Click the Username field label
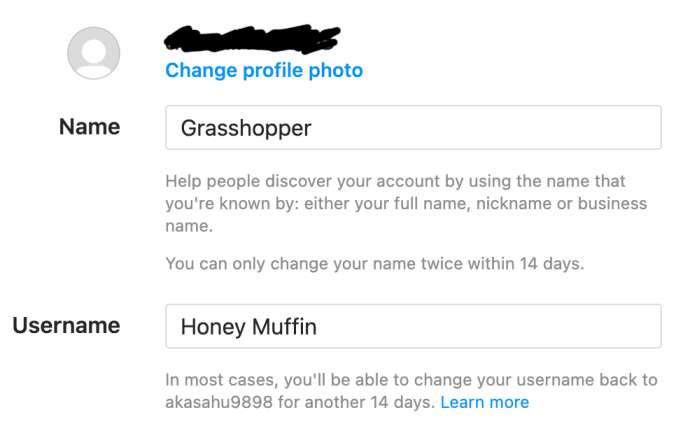This screenshot has width=683, height=431. tap(66, 325)
